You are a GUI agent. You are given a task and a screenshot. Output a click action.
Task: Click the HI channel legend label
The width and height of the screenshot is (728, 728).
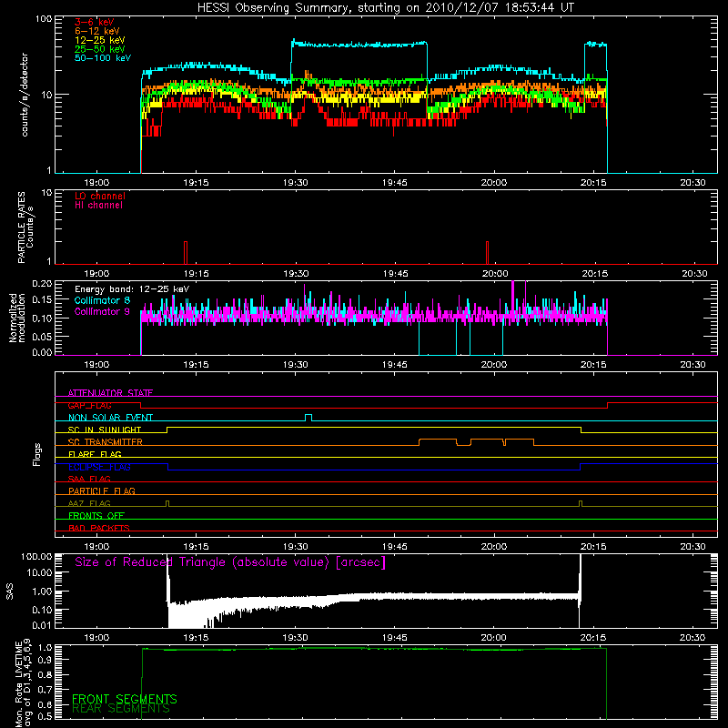[98, 206]
